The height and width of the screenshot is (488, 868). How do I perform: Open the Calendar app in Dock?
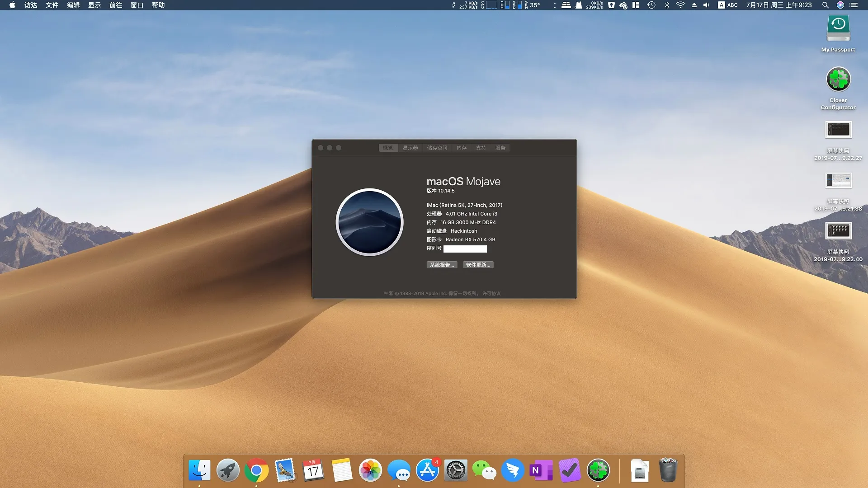click(x=313, y=470)
